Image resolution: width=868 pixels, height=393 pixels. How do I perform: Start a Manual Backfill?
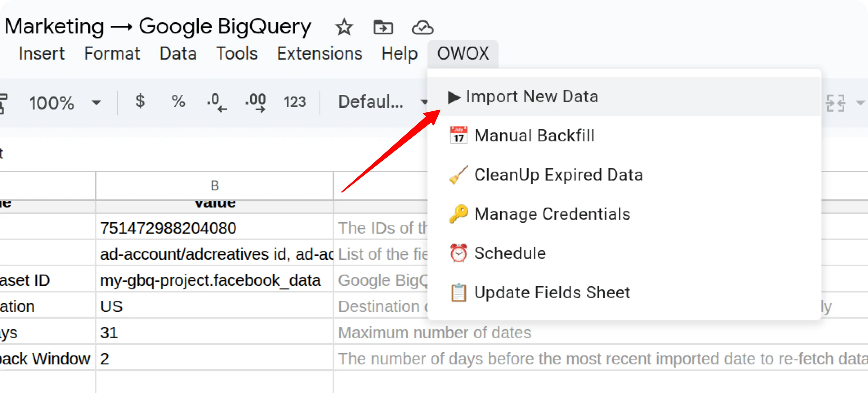pyautogui.click(x=535, y=135)
